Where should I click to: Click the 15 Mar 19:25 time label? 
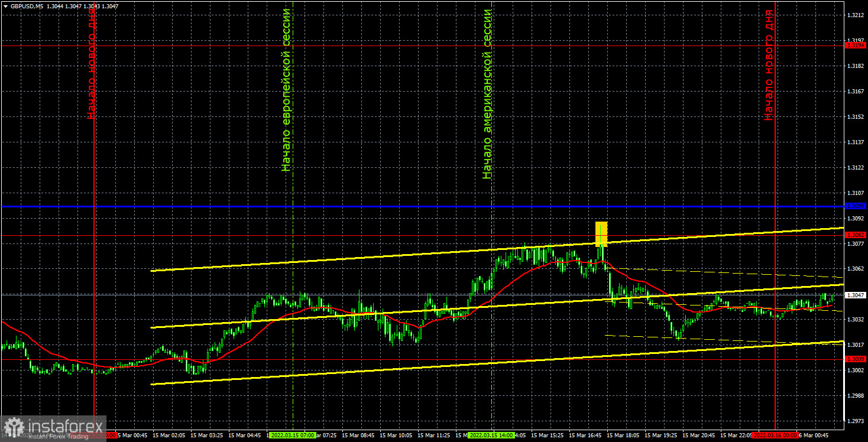(x=662, y=435)
